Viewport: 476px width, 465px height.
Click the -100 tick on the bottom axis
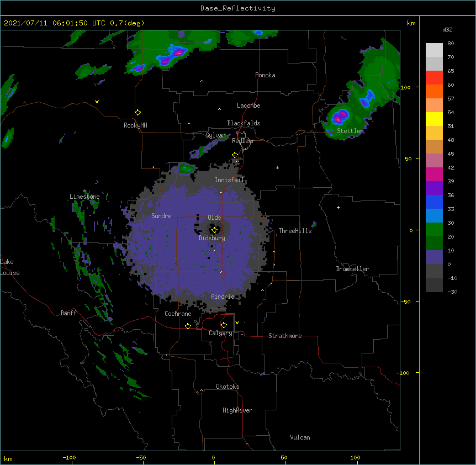coord(69,458)
